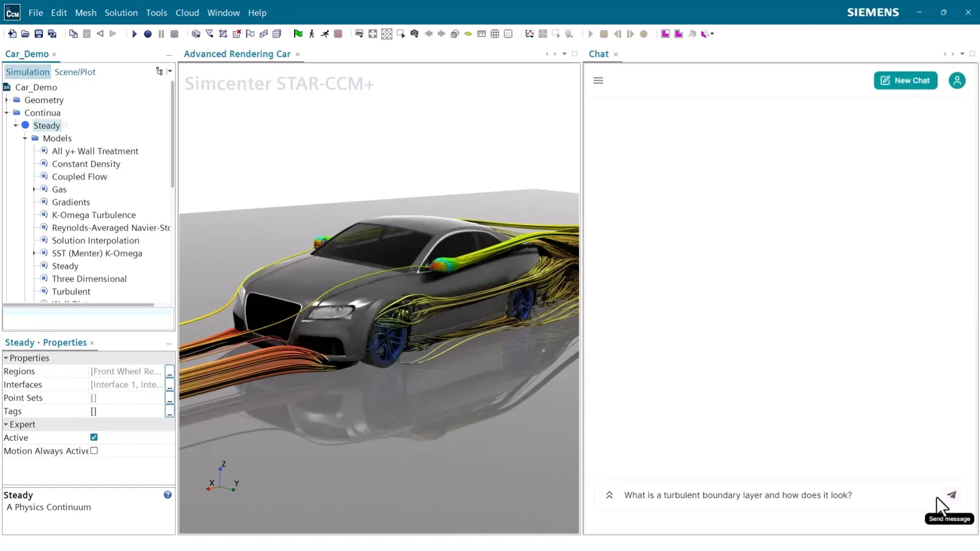Screen dimensions: 980x551
Task: Click the green flag initialize solution icon
Action: coord(298,34)
